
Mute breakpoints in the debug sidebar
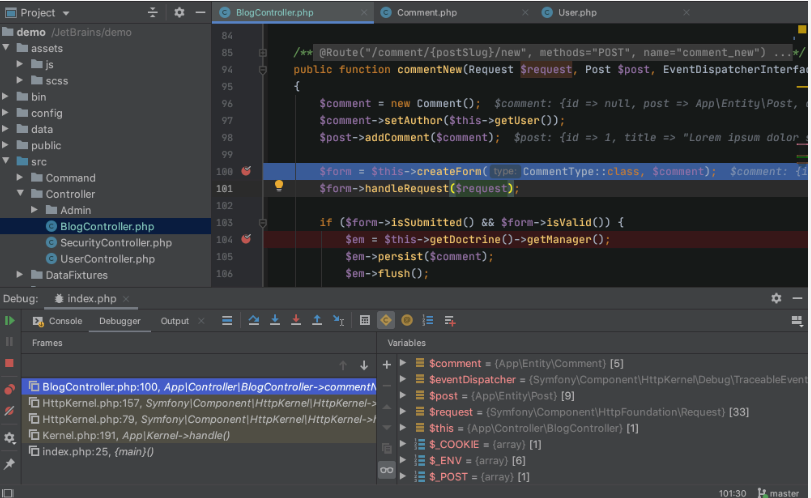(9, 411)
